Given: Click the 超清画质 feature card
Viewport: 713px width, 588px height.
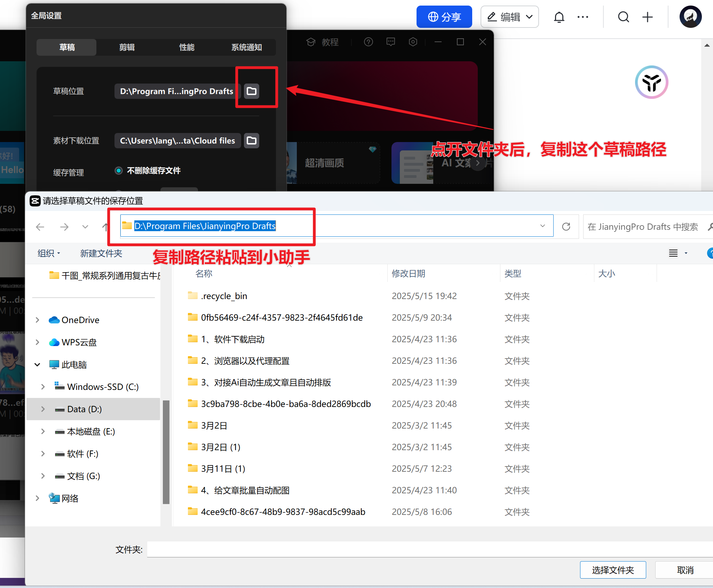Looking at the screenshot, I should click(333, 163).
